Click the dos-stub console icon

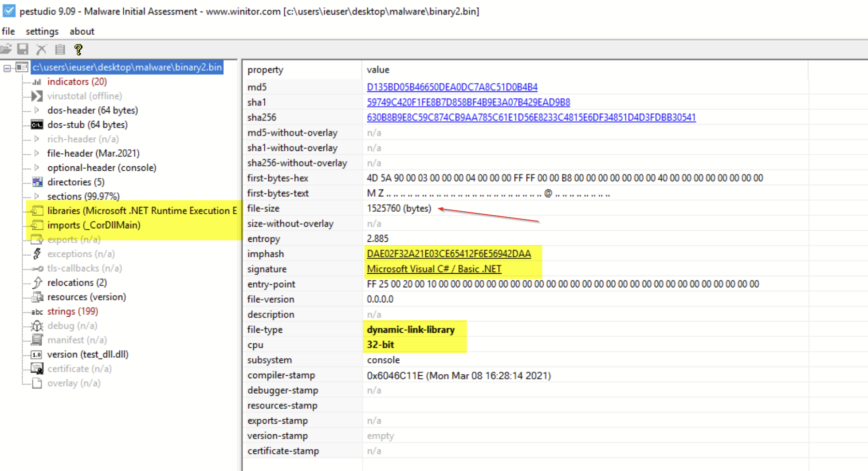(37, 125)
